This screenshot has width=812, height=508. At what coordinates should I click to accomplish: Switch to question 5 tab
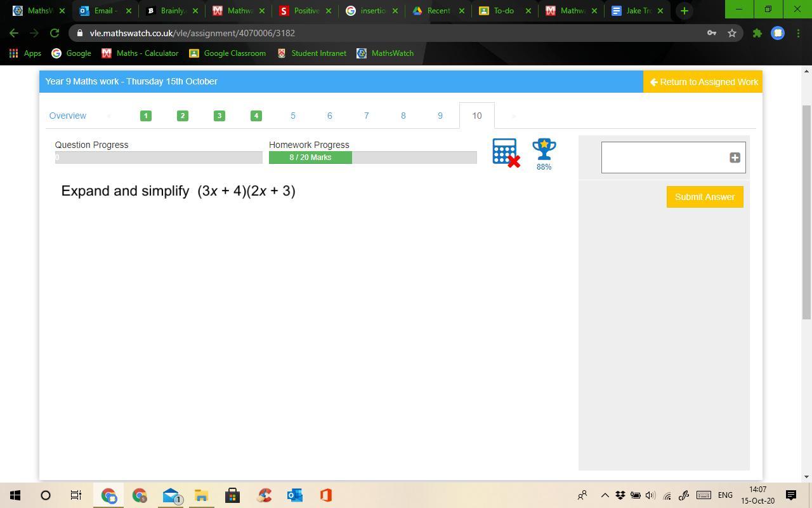[293, 116]
